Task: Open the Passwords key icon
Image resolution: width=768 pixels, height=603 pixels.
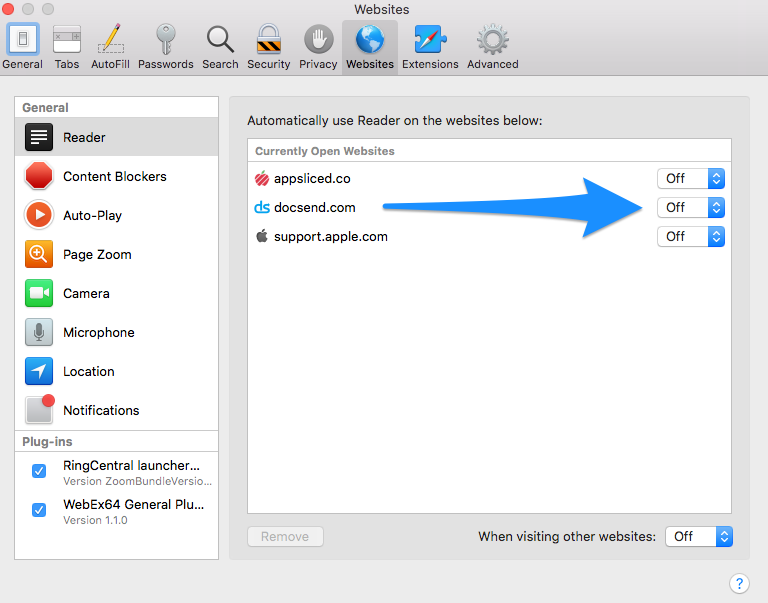Action: point(166,39)
